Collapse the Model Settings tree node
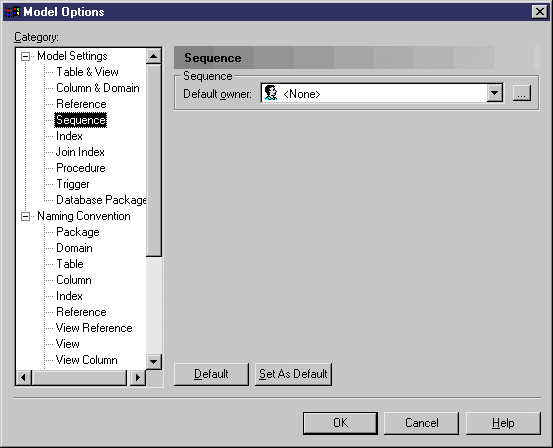553x448 pixels. 25,56
